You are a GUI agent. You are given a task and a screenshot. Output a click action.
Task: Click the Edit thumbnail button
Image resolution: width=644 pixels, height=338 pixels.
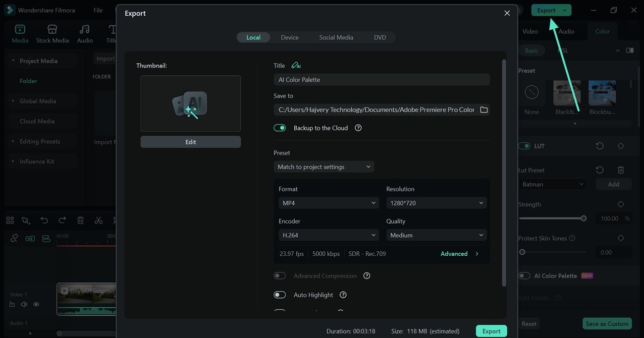pos(191,142)
